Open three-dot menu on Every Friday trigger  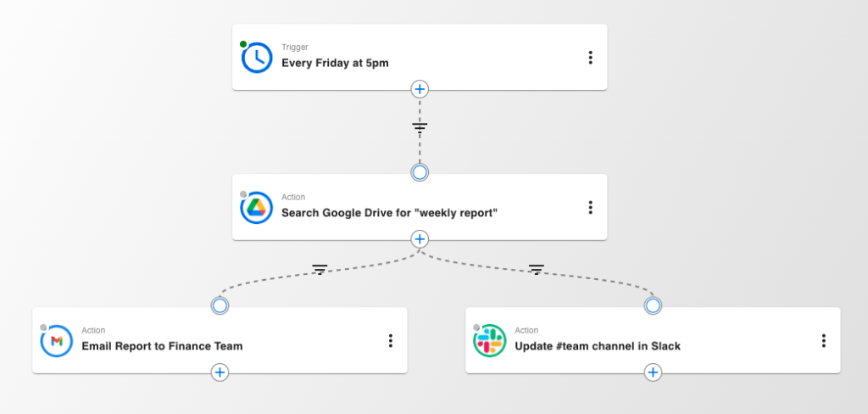point(590,58)
